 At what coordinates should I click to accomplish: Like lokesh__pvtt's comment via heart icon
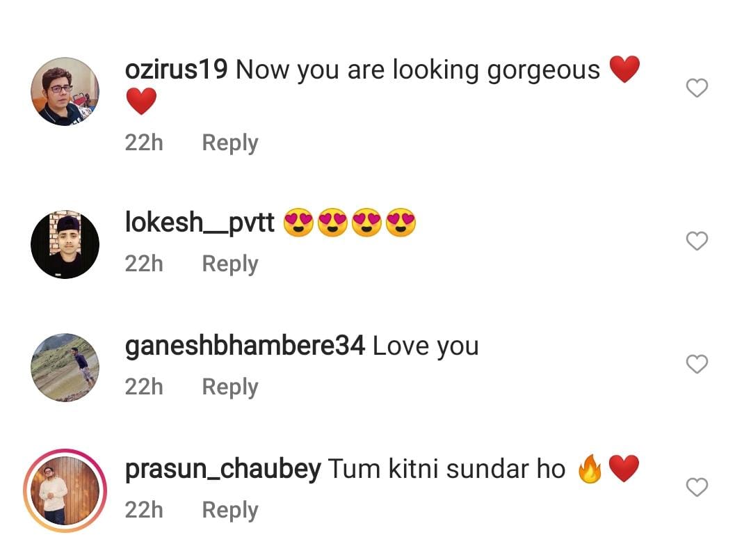(697, 241)
